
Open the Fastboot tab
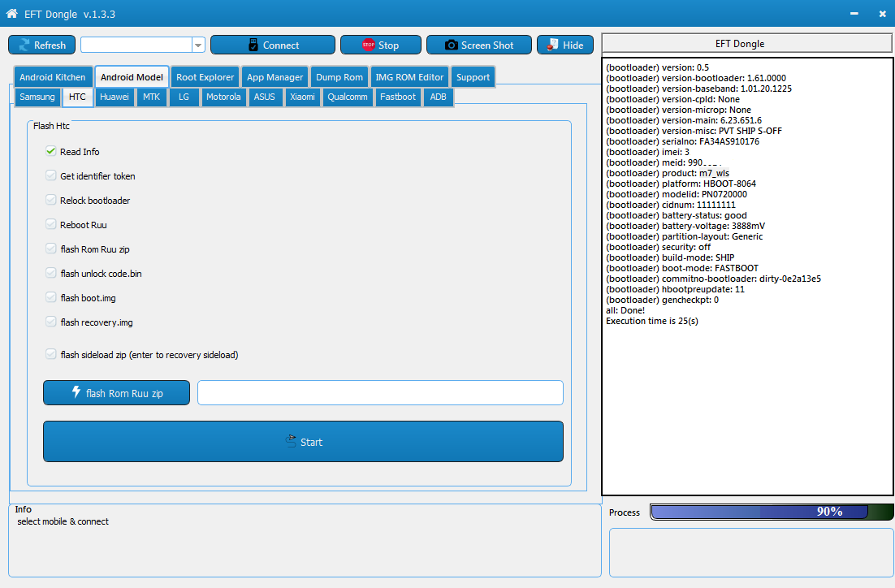click(x=398, y=97)
